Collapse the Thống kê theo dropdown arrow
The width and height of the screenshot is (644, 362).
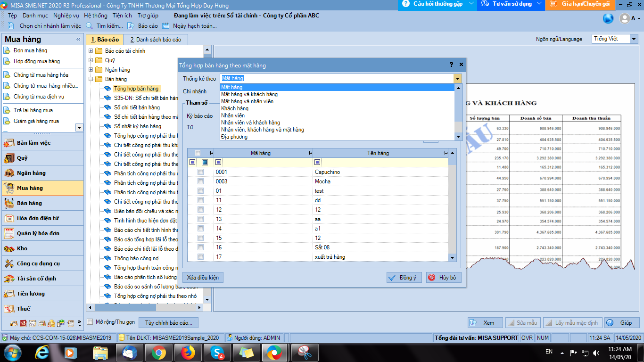(x=457, y=78)
